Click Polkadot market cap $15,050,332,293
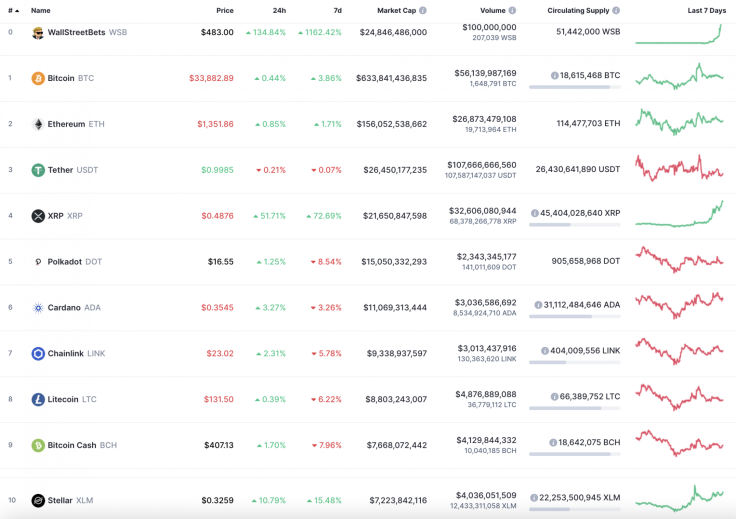Image resolution: width=736 pixels, height=519 pixels. point(394,262)
